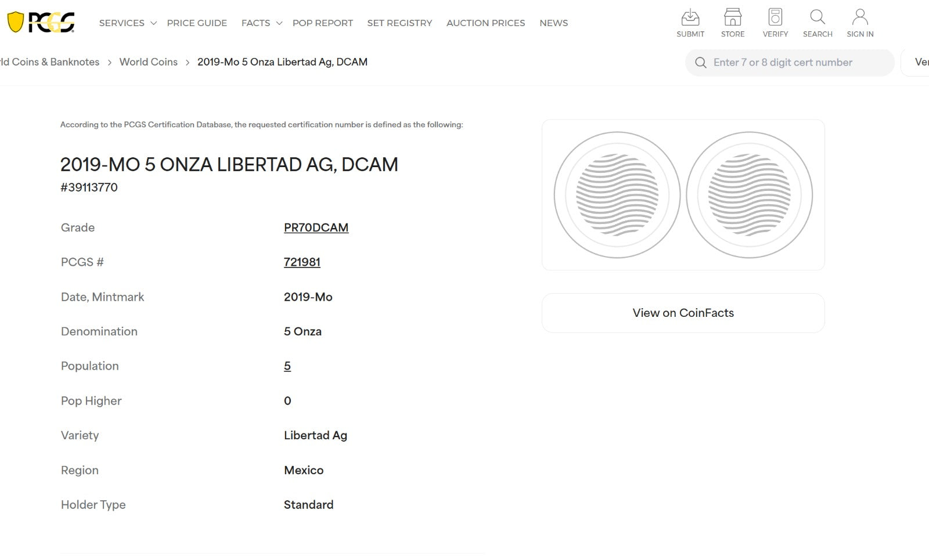Click the right coin placeholder image
Viewport: 929px width, 560px height.
pyautogui.click(x=749, y=195)
